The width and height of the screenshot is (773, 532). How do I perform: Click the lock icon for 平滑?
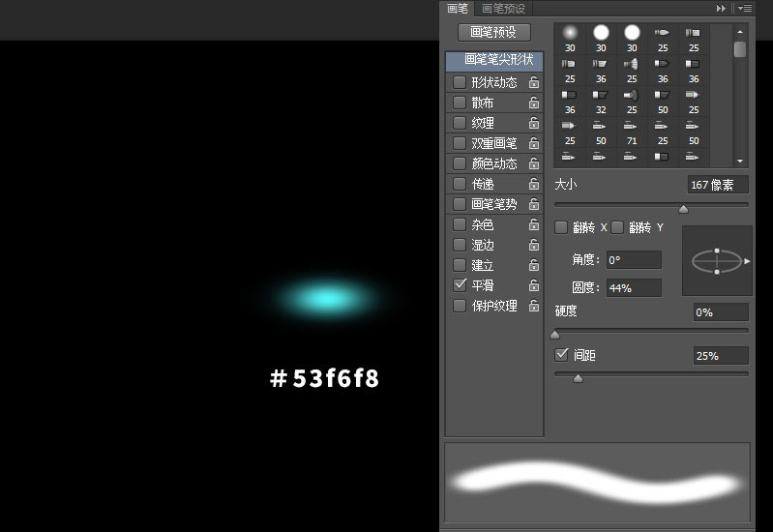point(534,285)
